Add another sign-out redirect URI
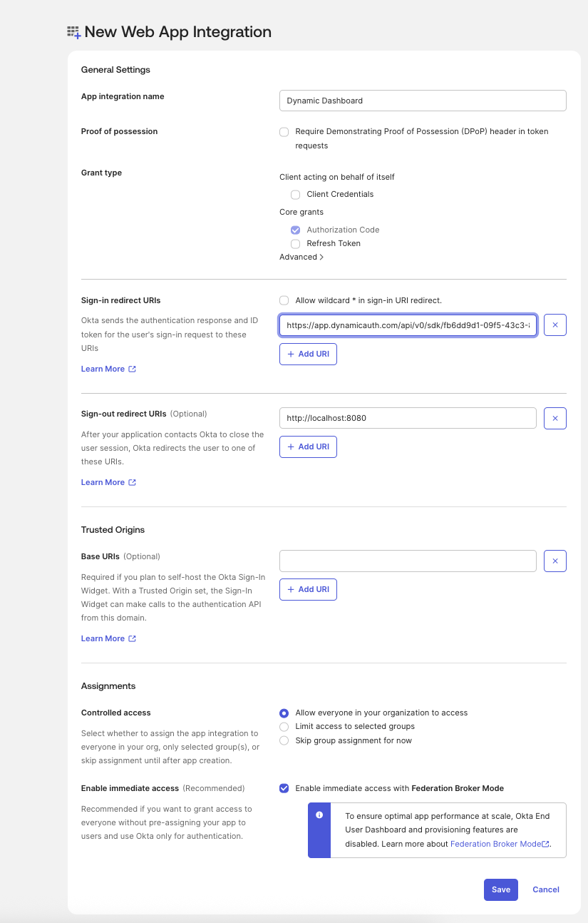The width and height of the screenshot is (588, 923). [308, 447]
